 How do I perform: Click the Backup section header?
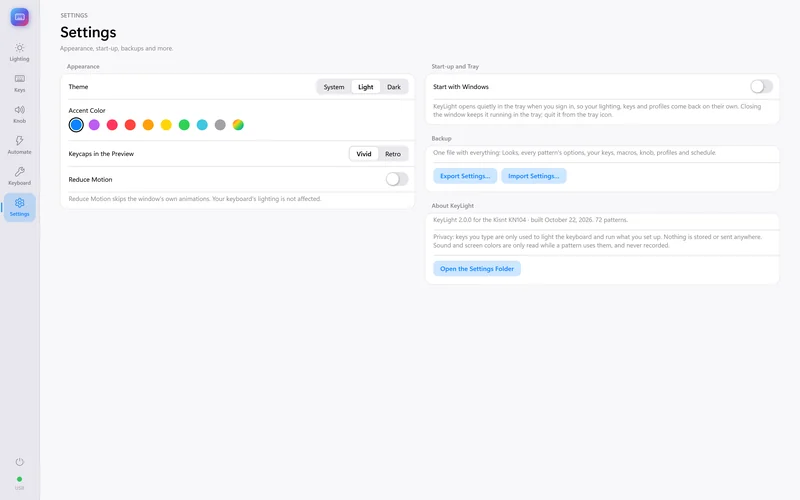pyautogui.click(x=441, y=138)
